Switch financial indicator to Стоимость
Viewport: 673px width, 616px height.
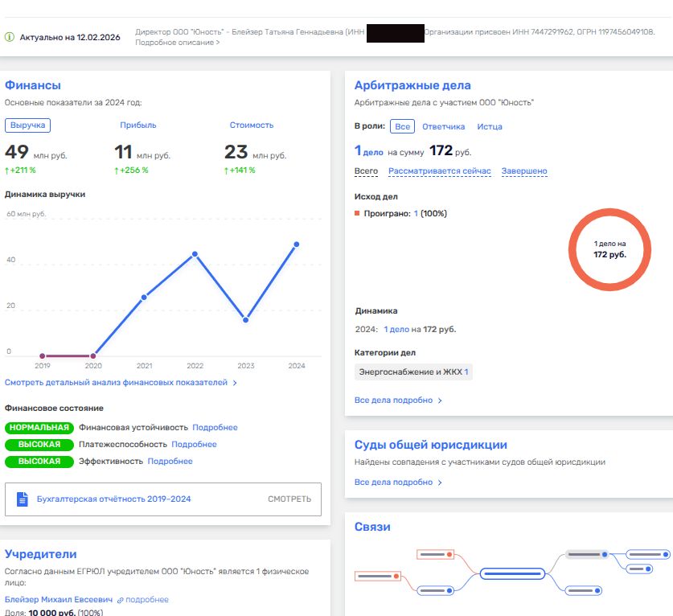[252, 125]
